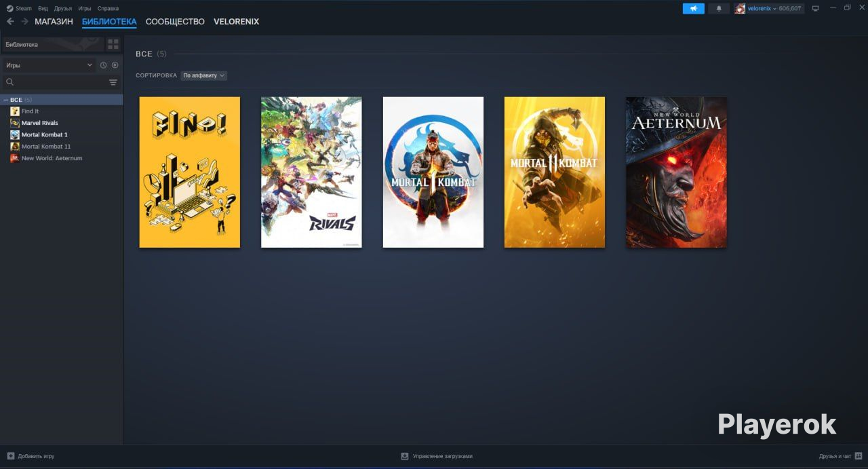Go forward with the right arrow
The height and width of the screenshot is (469, 868).
pyautogui.click(x=24, y=22)
